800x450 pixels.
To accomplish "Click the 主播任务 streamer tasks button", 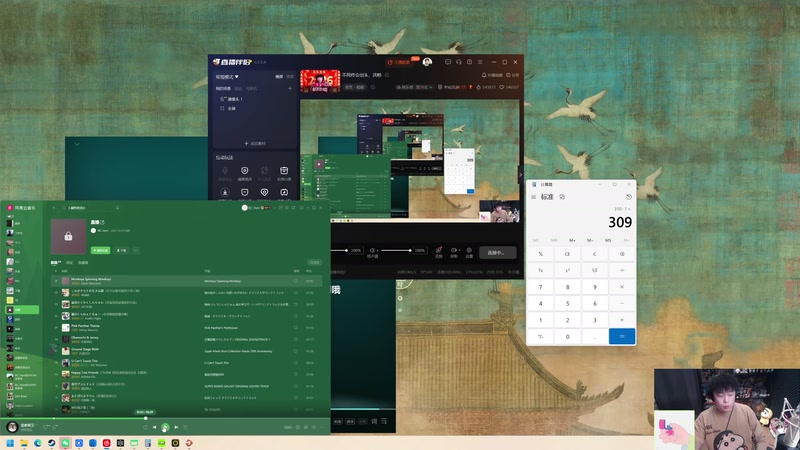I will [399, 62].
